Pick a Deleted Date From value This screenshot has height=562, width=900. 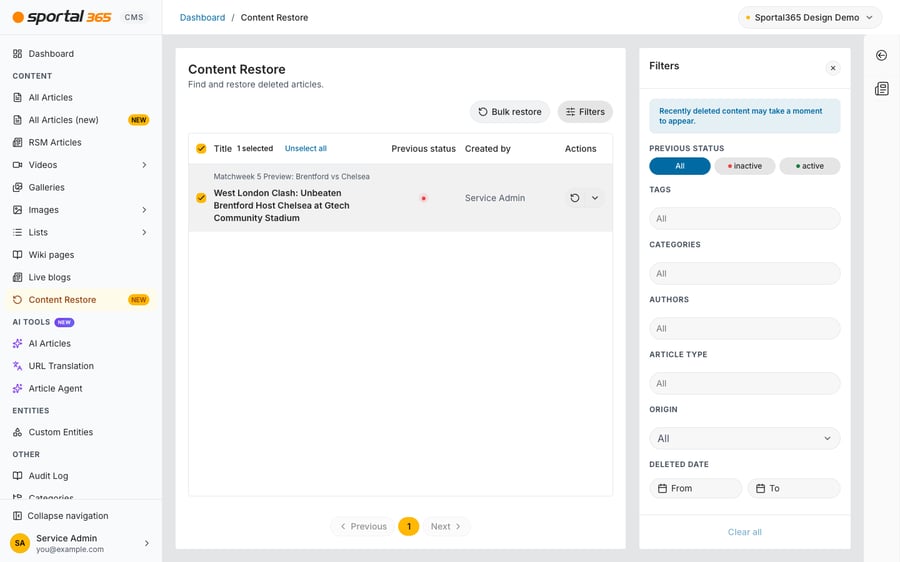pos(696,489)
